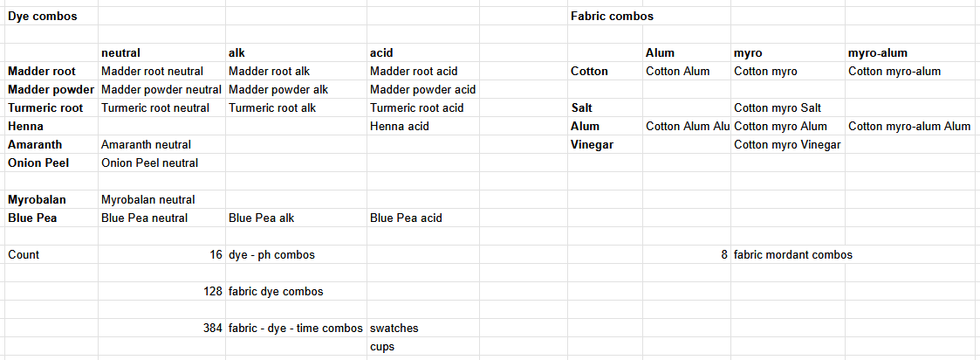Click the "acid" column header cell
980x360 pixels.
click(x=381, y=53)
